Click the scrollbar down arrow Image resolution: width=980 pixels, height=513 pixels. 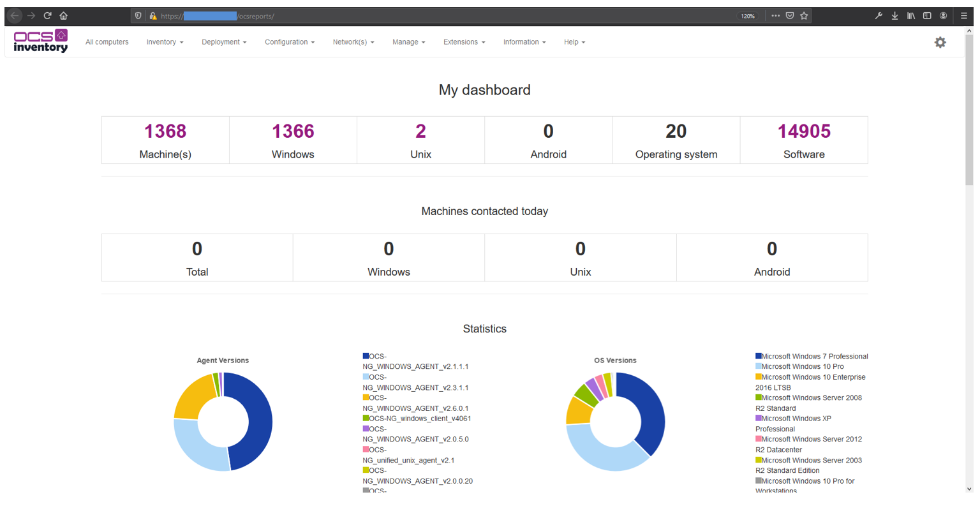[969, 489]
